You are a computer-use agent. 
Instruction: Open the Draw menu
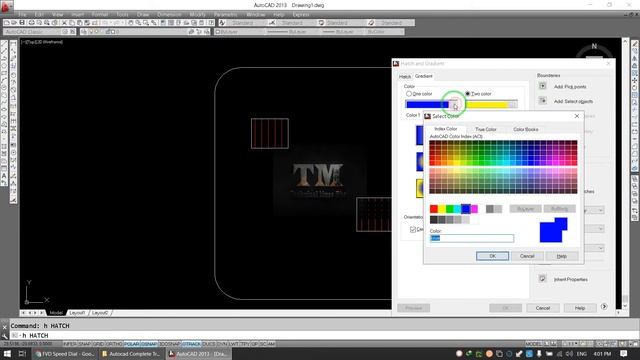click(143, 14)
